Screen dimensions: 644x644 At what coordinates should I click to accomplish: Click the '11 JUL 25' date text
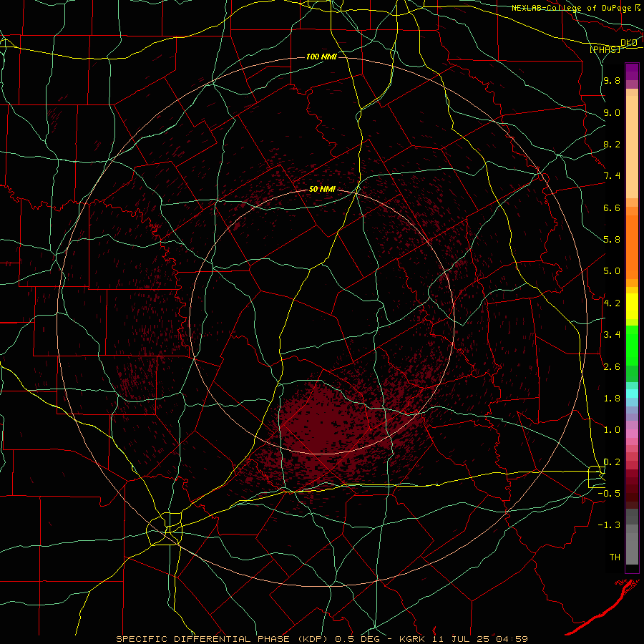pos(459,639)
